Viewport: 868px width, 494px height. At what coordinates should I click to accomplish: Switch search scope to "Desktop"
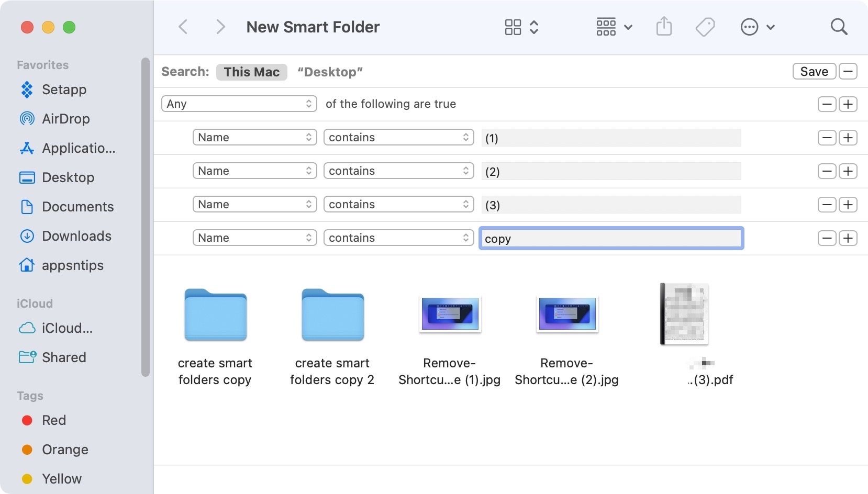click(330, 72)
